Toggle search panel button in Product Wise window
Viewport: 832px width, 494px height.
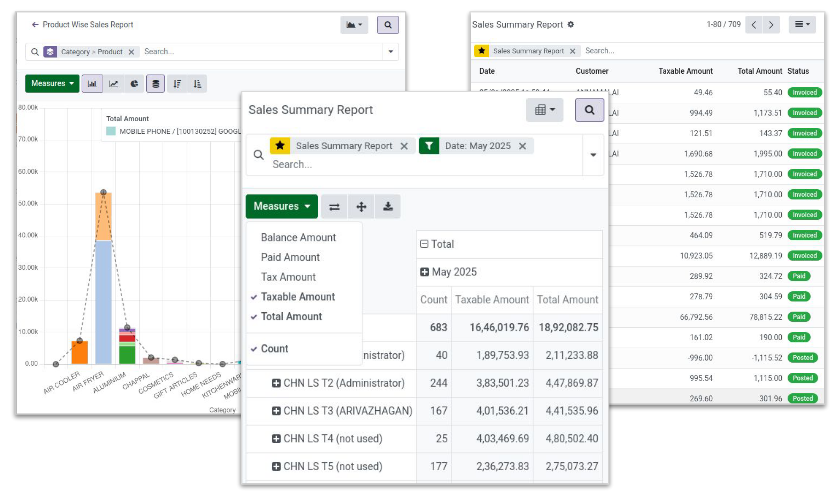click(388, 25)
